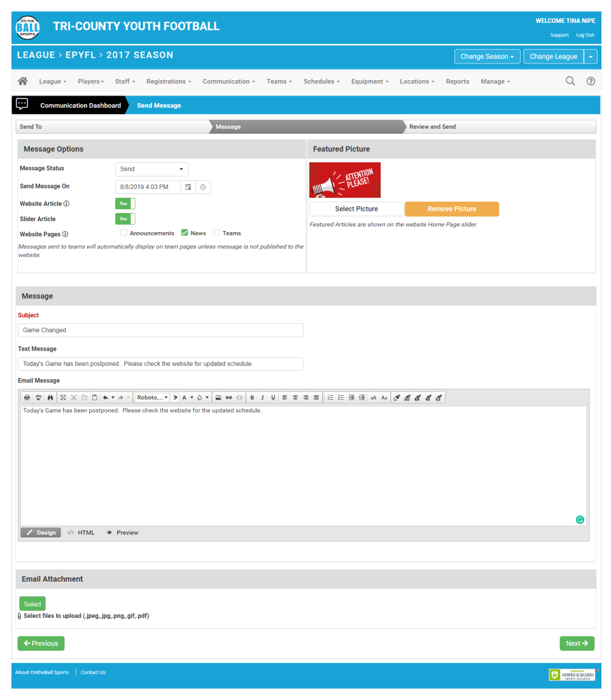Switch to Preview editor view

click(x=123, y=533)
